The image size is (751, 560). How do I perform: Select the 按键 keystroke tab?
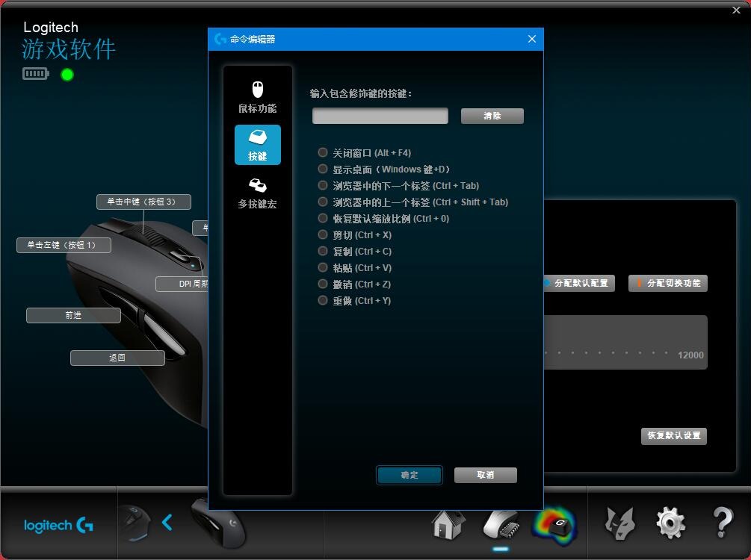click(x=258, y=145)
